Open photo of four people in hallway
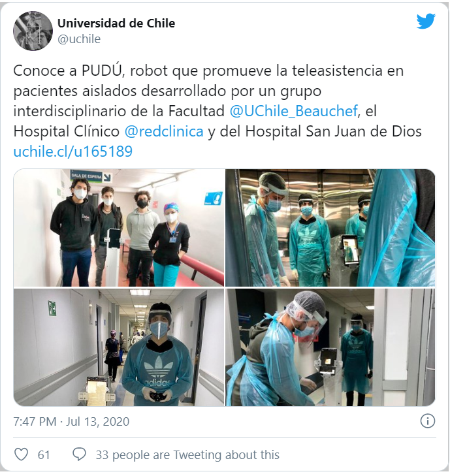Viewport: 450px width, 476px height. click(x=119, y=228)
